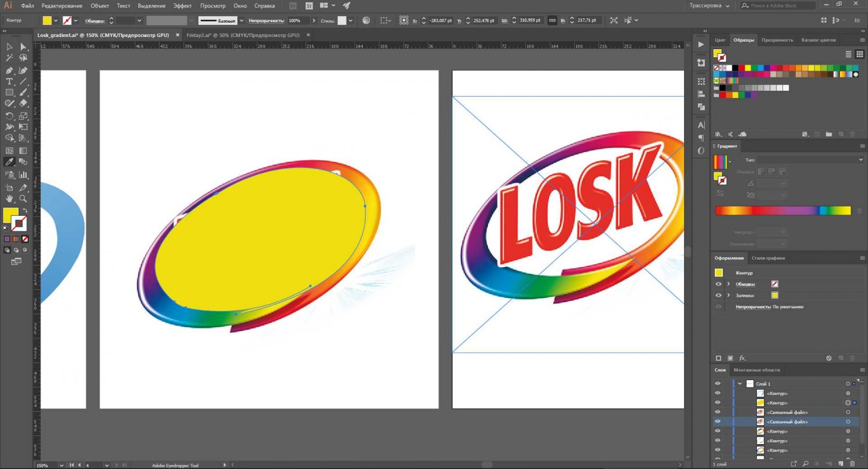This screenshot has width=868, height=469.
Task: Select the Paintbrush tool
Action: click(23, 93)
